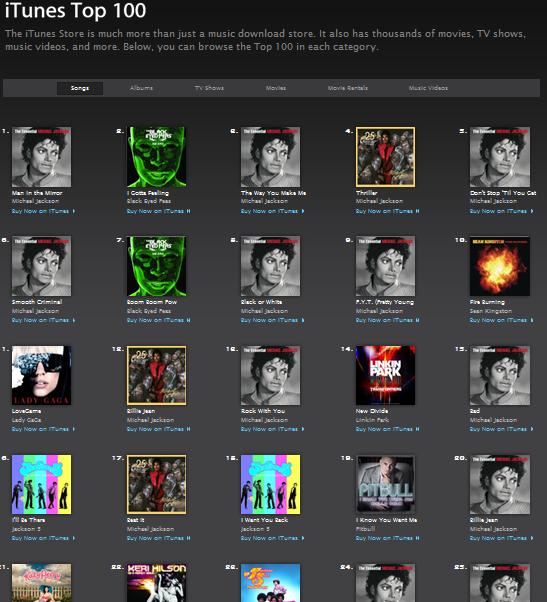Click the buy link below Boom Boom Pow

(x=159, y=320)
